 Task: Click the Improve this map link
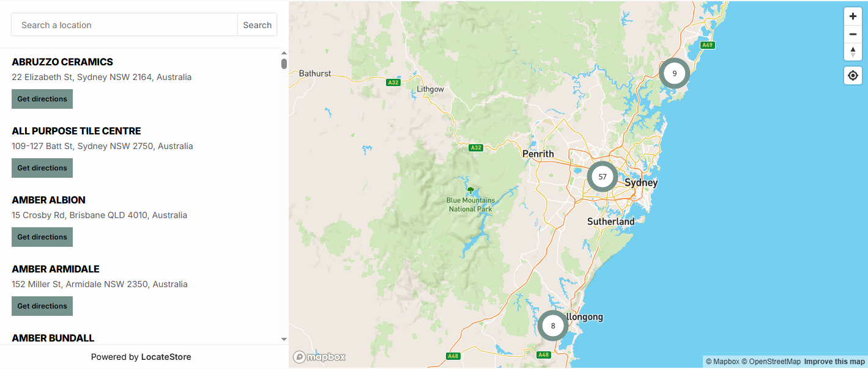click(x=834, y=362)
